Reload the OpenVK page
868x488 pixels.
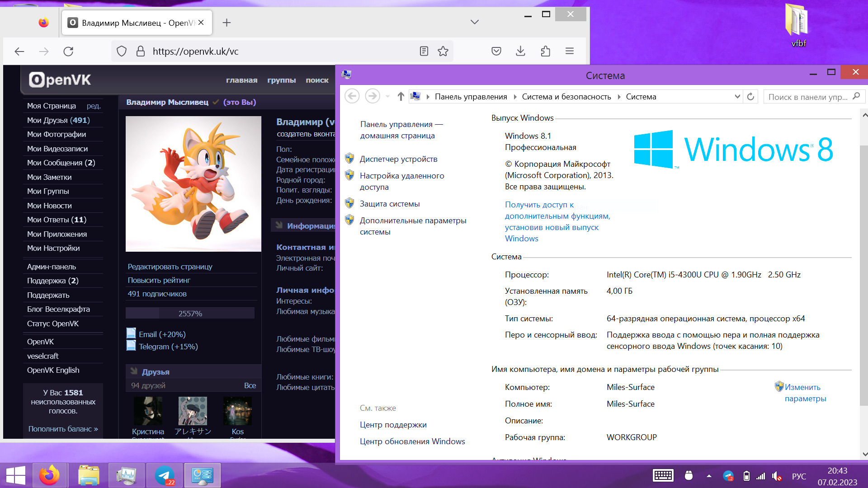click(68, 52)
